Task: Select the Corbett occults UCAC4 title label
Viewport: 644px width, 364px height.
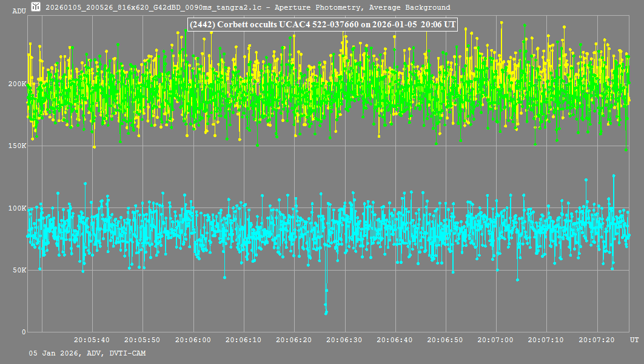Action: 322,25
